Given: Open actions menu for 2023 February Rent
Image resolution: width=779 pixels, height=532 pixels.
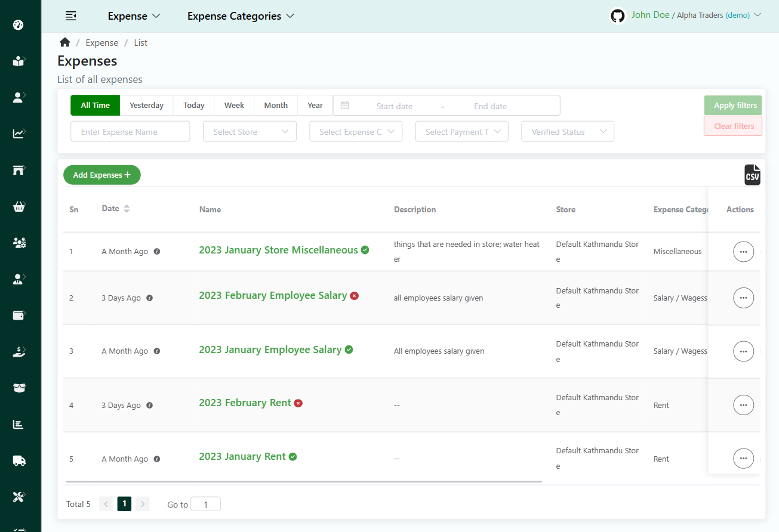Looking at the screenshot, I should 743,405.
